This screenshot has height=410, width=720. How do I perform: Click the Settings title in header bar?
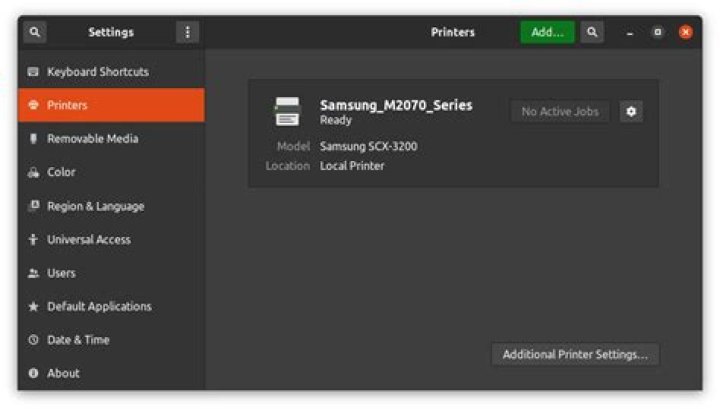[x=111, y=32]
